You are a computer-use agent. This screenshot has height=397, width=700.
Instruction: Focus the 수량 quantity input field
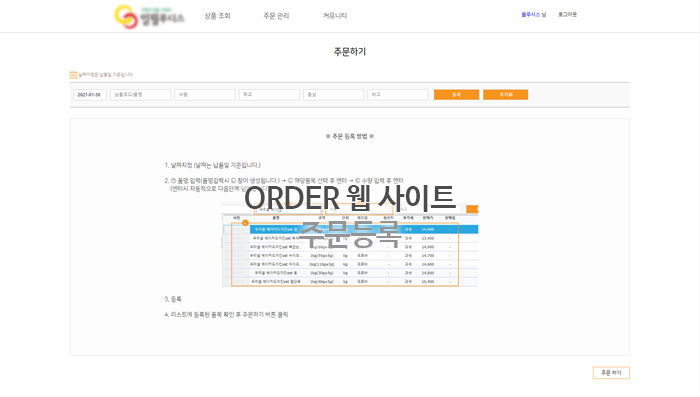click(x=205, y=95)
